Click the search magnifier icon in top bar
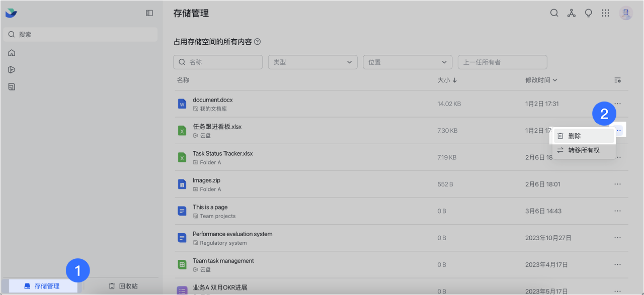 pyautogui.click(x=554, y=13)
